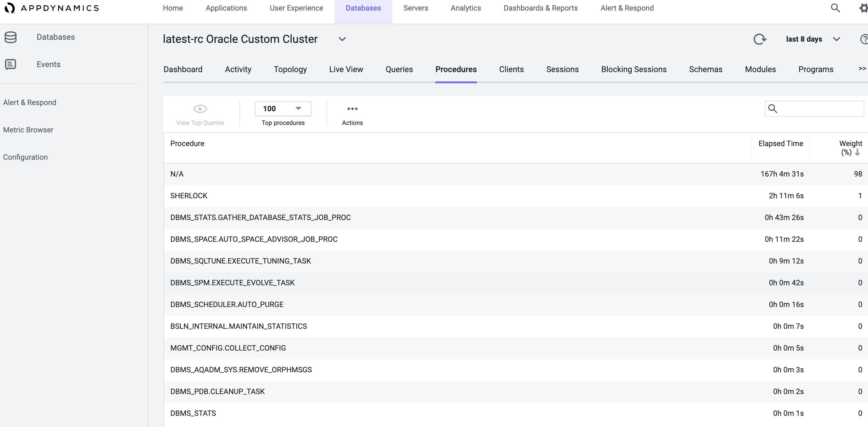Screen dimensions: 868x427
Task: Click the Databases sidebar cylinder icon
Action: (11, 37)
